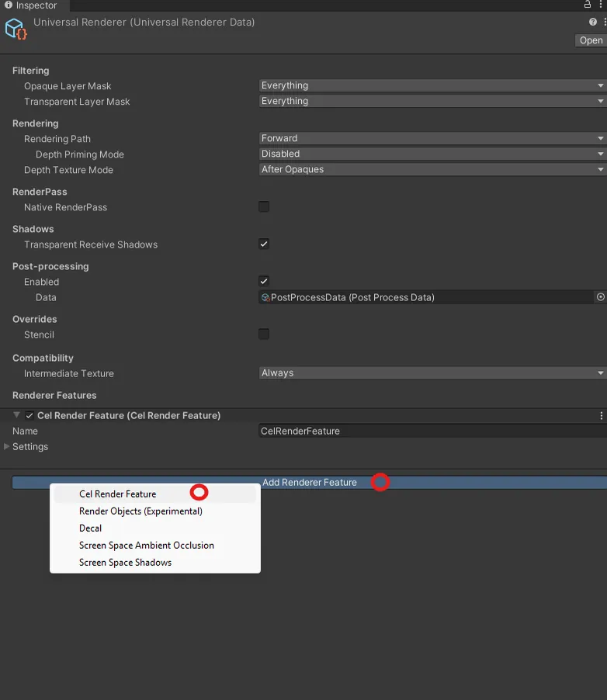Open the Cel Render Feature options menu
Image resolution: width=607 pixels, height=700 pixels.
click(602, 416)
